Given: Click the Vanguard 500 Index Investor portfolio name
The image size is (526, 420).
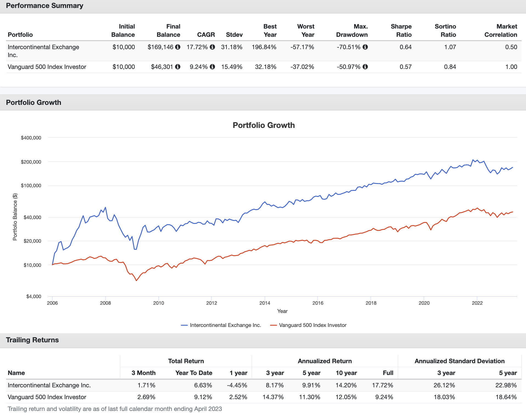Looking at the screenshot, I should point(47,67).
